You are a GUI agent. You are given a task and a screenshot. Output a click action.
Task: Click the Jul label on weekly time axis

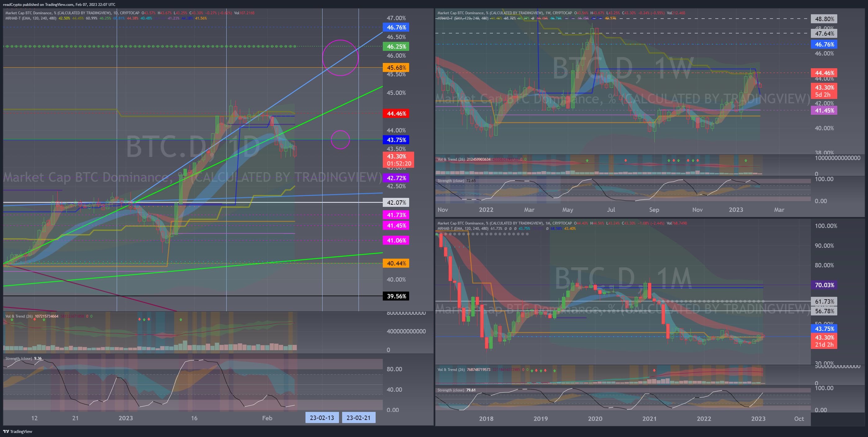point(611,210)
